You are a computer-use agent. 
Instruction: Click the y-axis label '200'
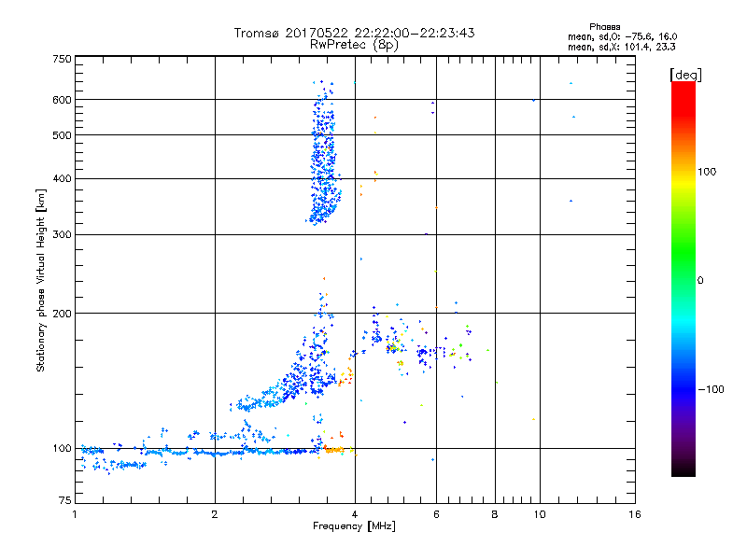(x=62, y=314)
